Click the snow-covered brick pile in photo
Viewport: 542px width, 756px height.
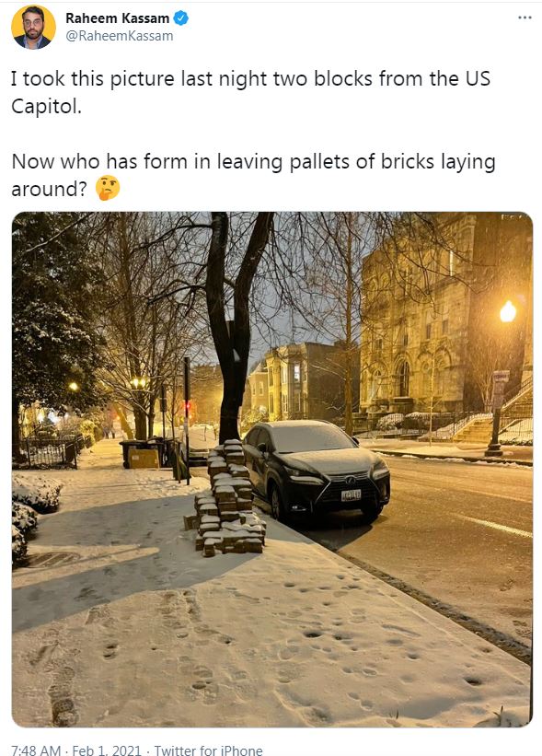(228, 499)
